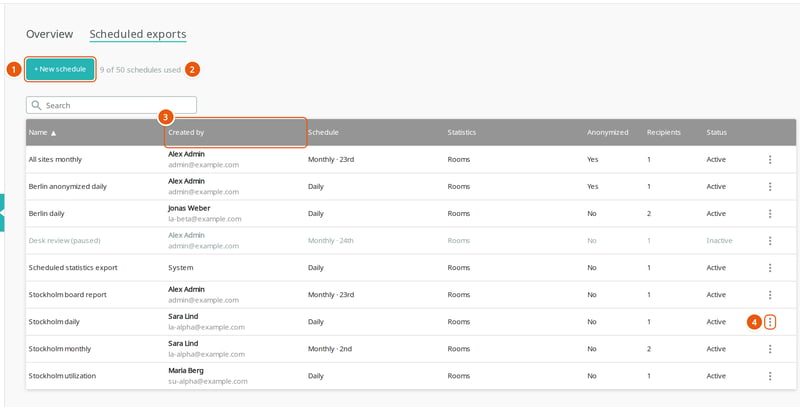Select 'Desk review (paused)' schedule name
800x407 pixels.
click(x=64, y=241)
